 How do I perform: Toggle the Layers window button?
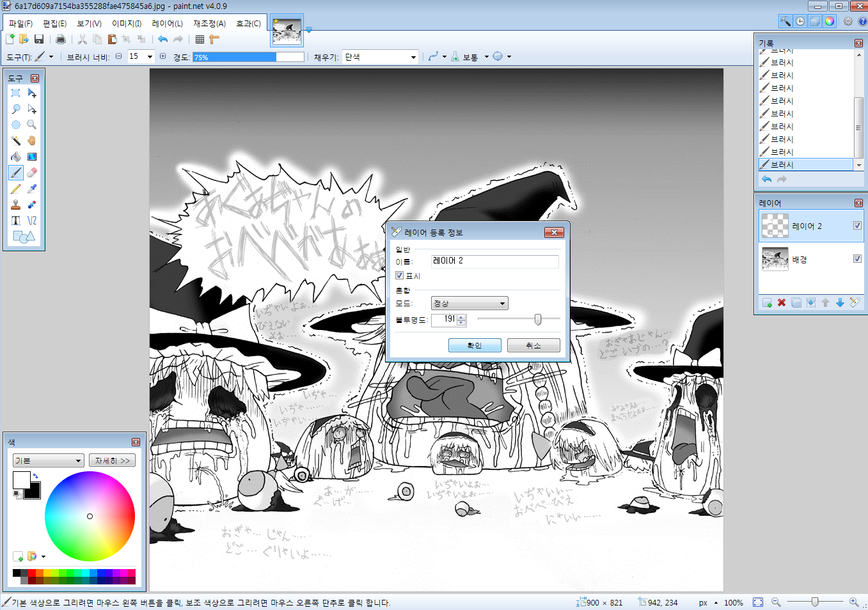(x=815, y=21)
